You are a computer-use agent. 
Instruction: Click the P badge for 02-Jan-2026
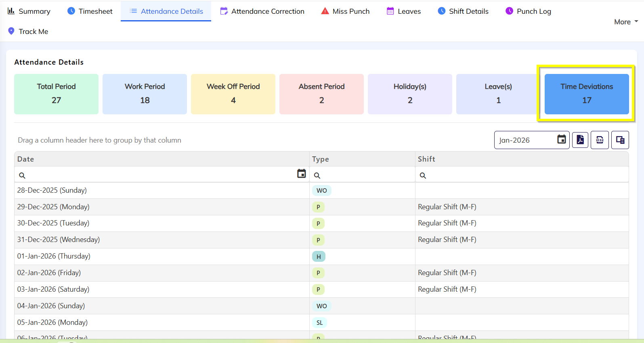pos(318,273)
